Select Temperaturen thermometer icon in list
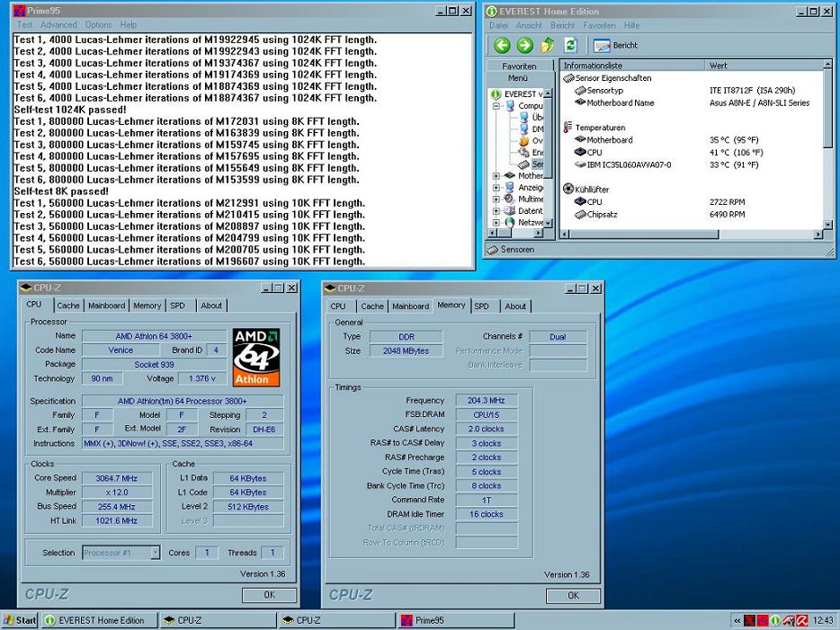 pos(567,128)
